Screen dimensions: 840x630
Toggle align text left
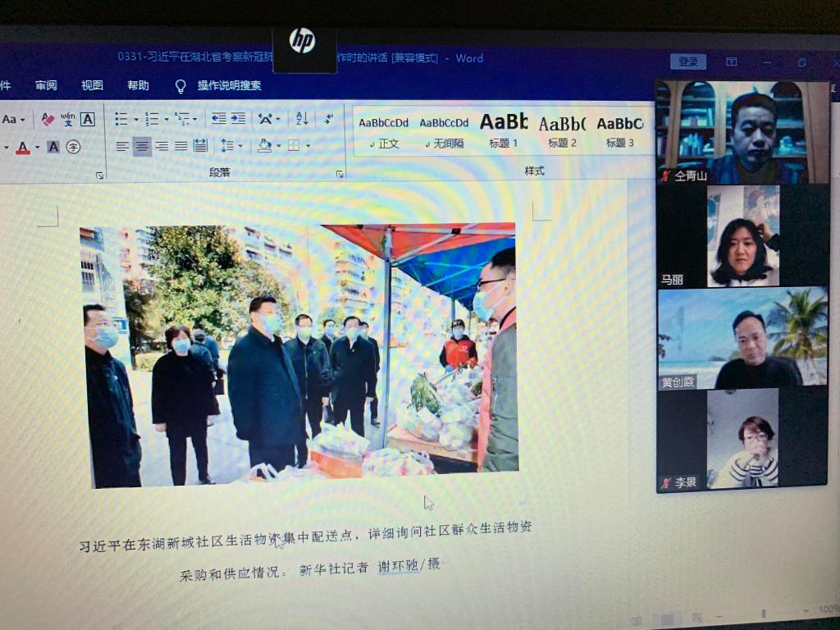click(x=122, y=146)
